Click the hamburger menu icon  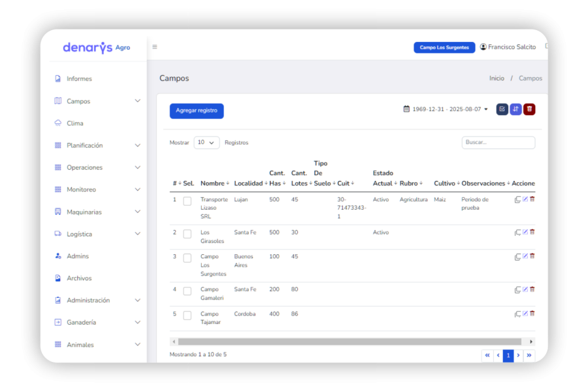[154, 47]
